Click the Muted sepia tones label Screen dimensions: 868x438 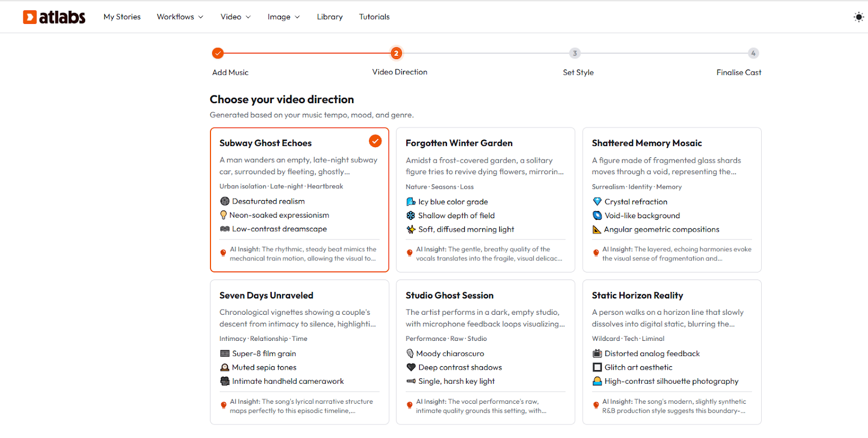(x=264, y=367)
